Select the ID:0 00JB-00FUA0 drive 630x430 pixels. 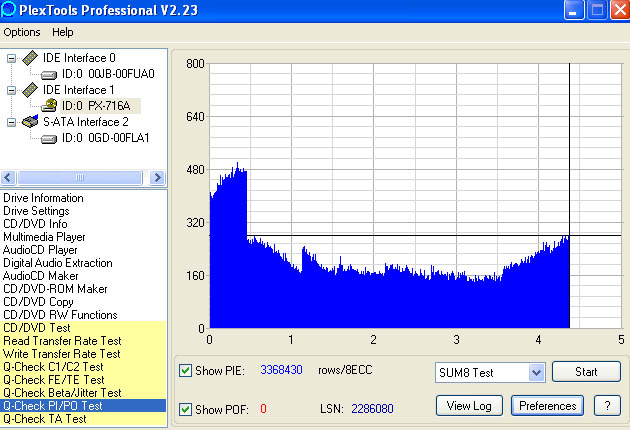pyautogui.click(x=108, y=74)
